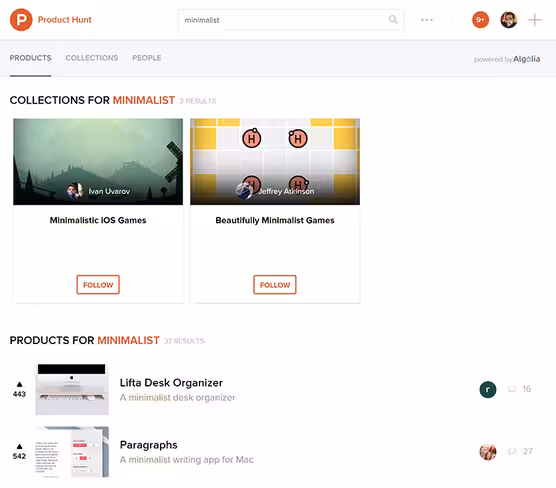556x488 pixels.
Task: Upvote Paragraphs with 542 votes
Action: [x=19, y=451]
